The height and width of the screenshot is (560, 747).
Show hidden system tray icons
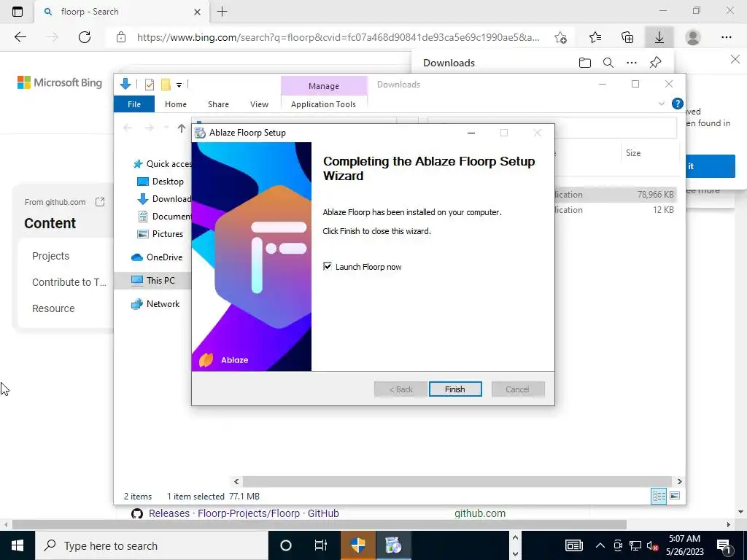coord(600,545)
